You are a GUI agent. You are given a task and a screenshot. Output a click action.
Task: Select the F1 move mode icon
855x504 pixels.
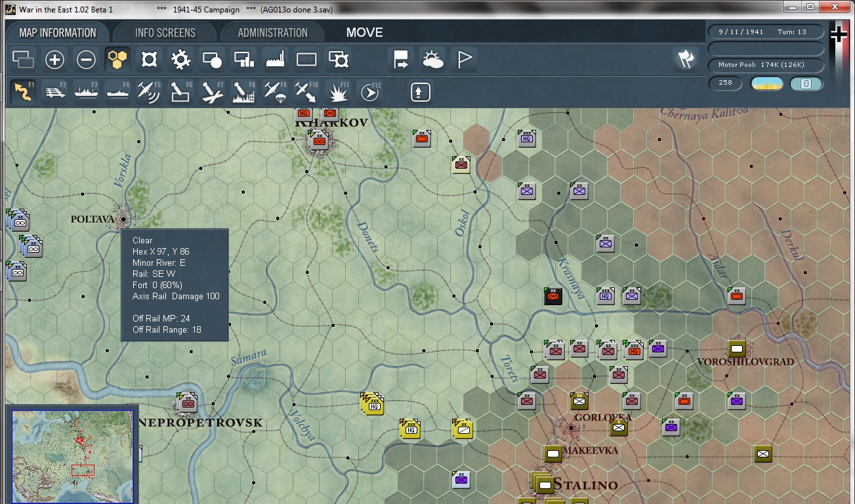pos(24,92)
